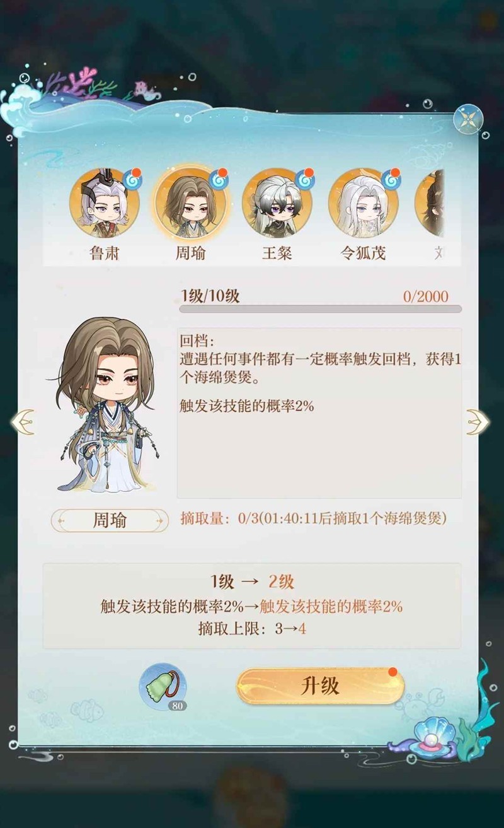This screenshot has width=504, height=828.
Task: Tap the large 周瑜 chibi illustration
Action: [x=104, y=405]
